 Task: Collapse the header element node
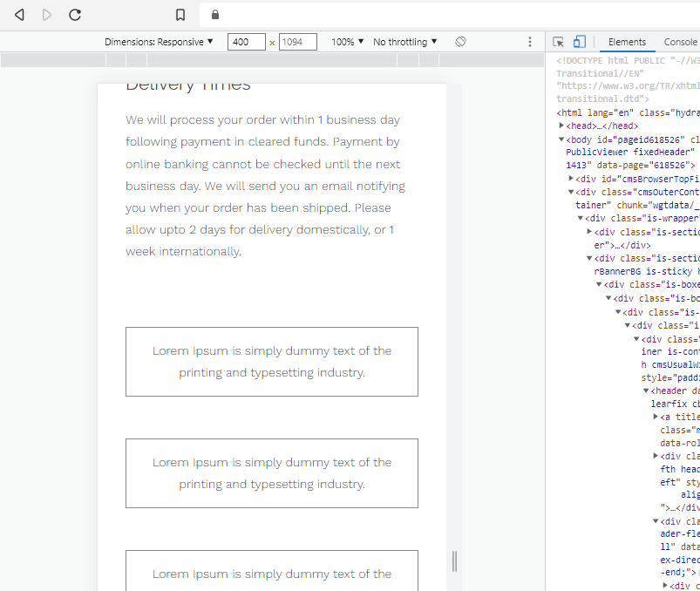[646, 391]
